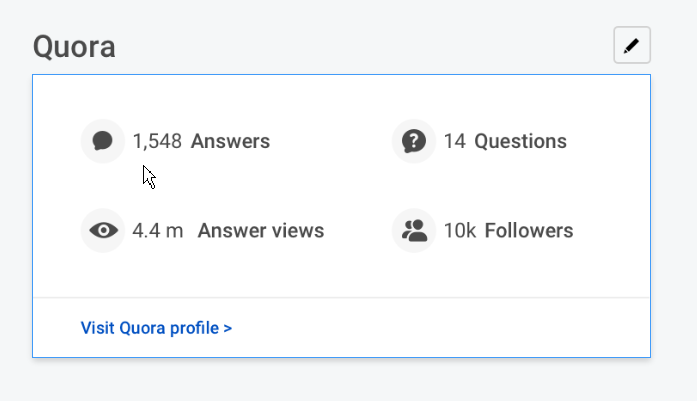Click the letter Q in the Quora heading

point(45,46)
